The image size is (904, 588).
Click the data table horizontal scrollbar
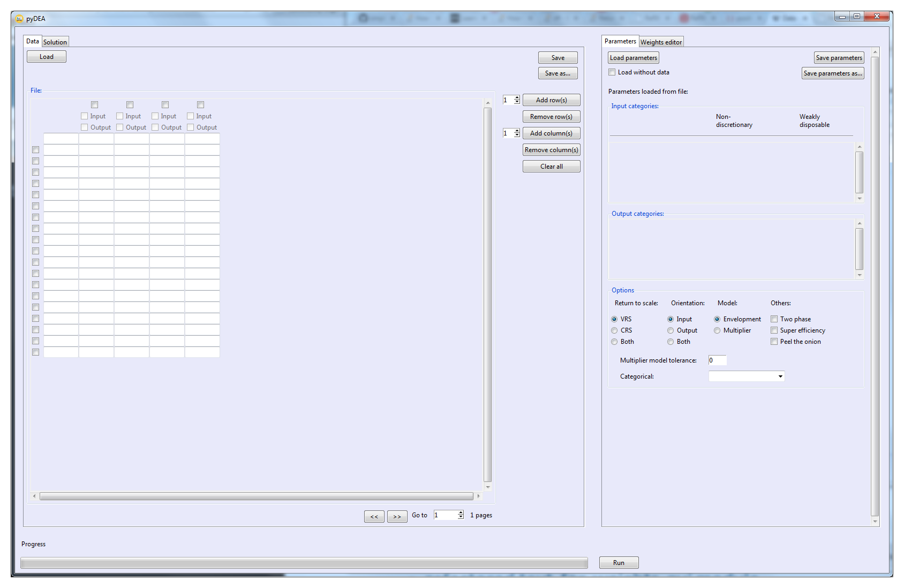[256, 496]
